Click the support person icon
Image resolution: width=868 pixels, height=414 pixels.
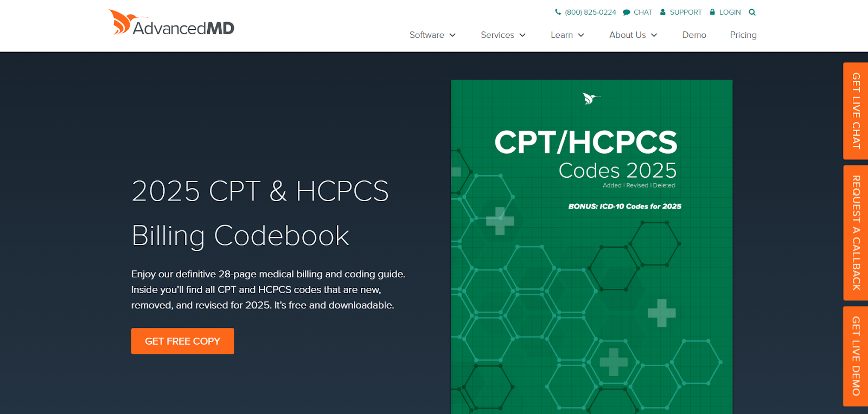[662, 12]
